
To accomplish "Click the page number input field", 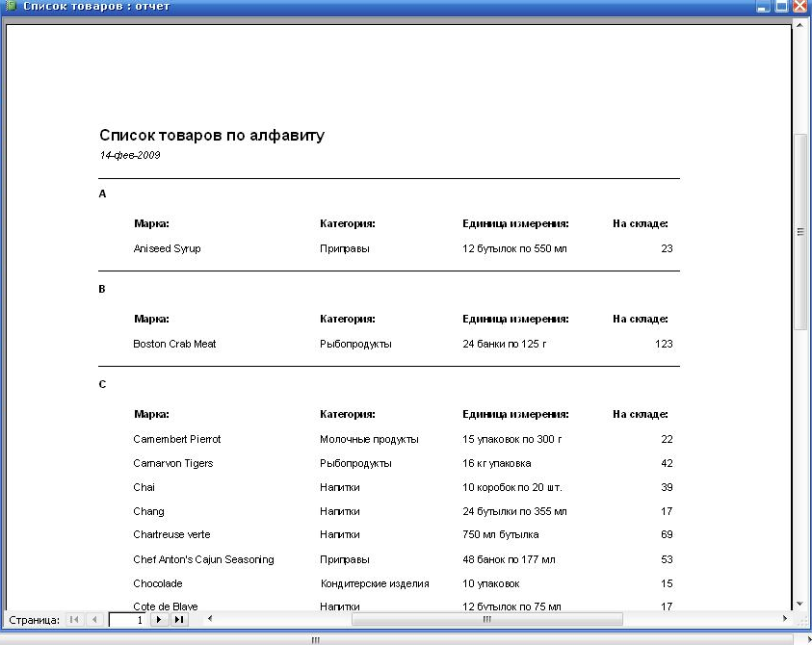I will click(128, 620).
